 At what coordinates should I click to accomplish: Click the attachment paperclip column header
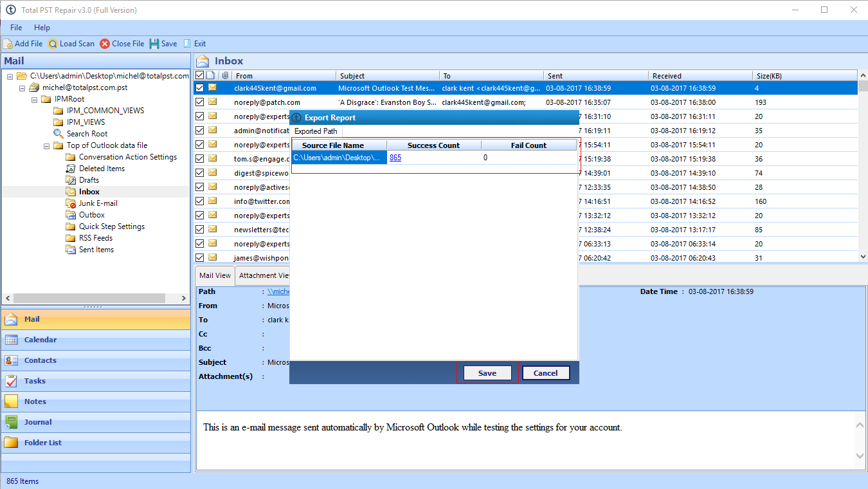pos(225,76)
